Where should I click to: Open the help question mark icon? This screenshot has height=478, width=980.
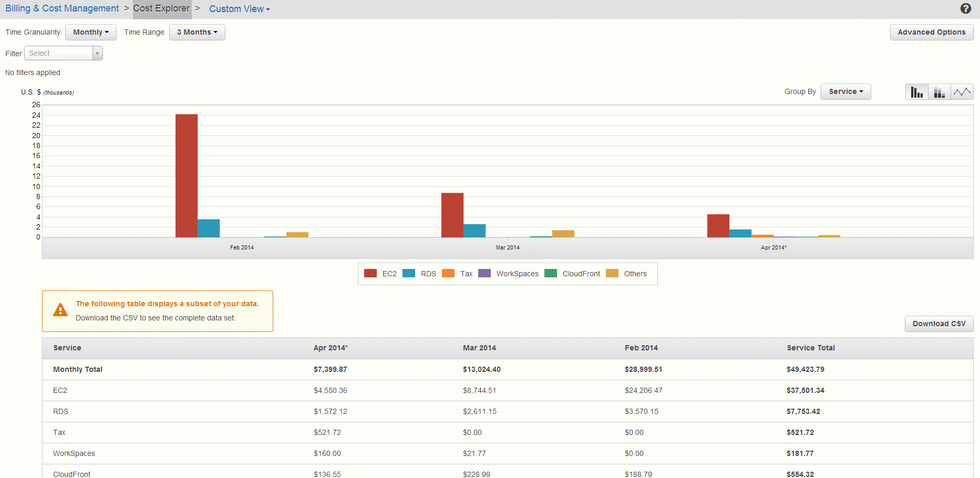(965, 8)
